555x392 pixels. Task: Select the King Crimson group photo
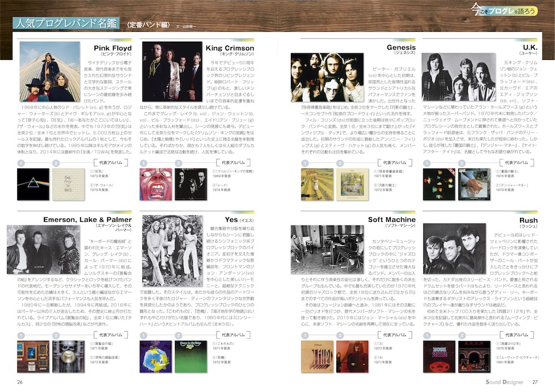click(x=172, y=72)
